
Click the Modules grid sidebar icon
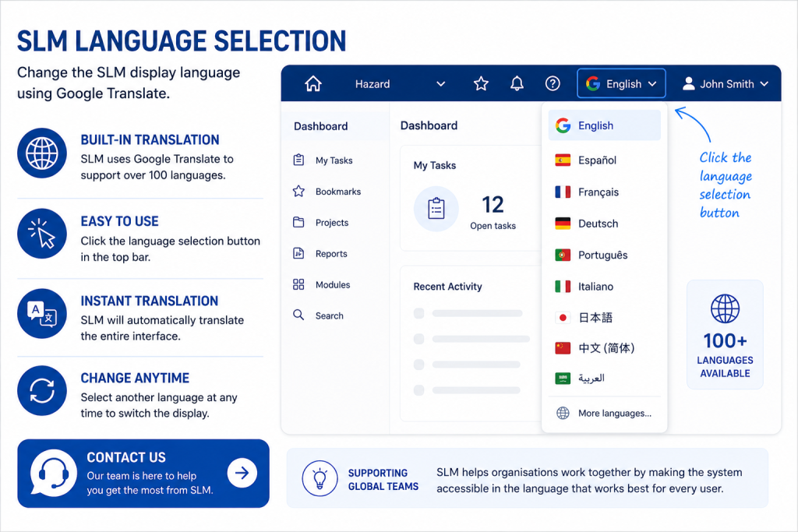coord(298,284)
